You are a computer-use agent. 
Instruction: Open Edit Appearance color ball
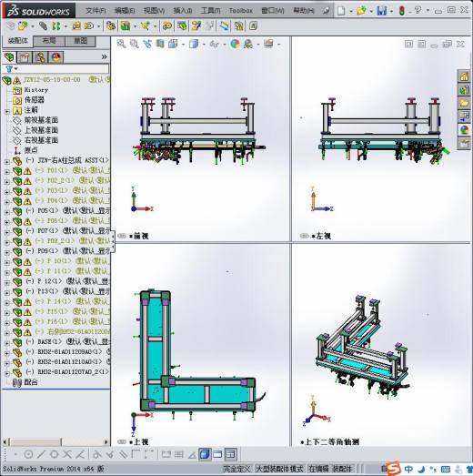[x=235, y=44]
